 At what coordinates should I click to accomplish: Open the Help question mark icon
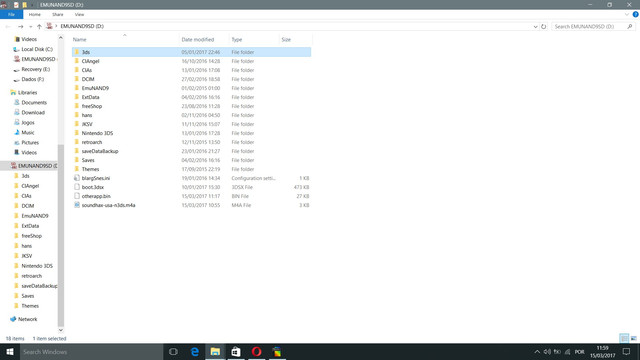point(636,14)
